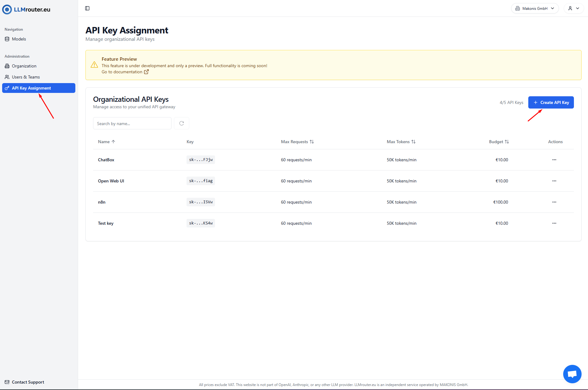The width and height of the screenshot is (588, 390).
Task: Open actions menu for n8n key
Action: tap(554, 202)
